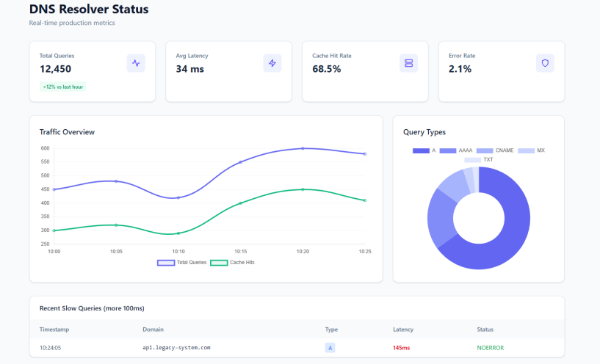Image resolution: width=600 pixels, height=364 pixels.
Task: Click the Status column header
Action: pyautogui.click(x=485, y=330)
